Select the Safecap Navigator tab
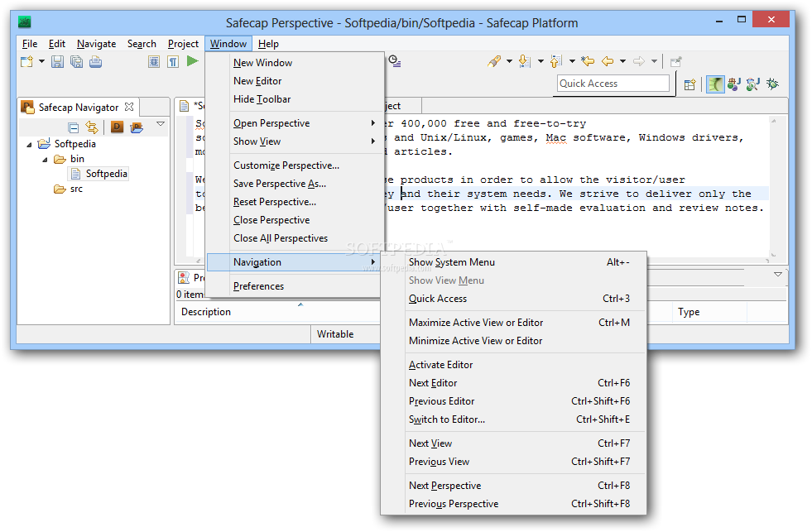 78,107
